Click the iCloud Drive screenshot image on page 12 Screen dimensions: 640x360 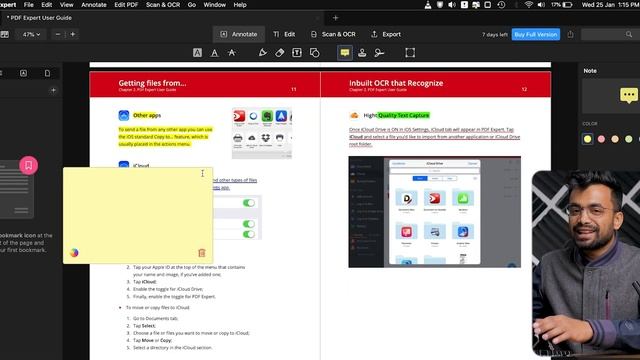(x=434, y=212)
